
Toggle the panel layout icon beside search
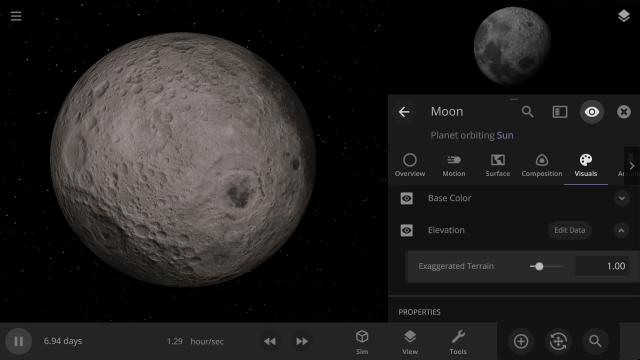click(560, 112)
